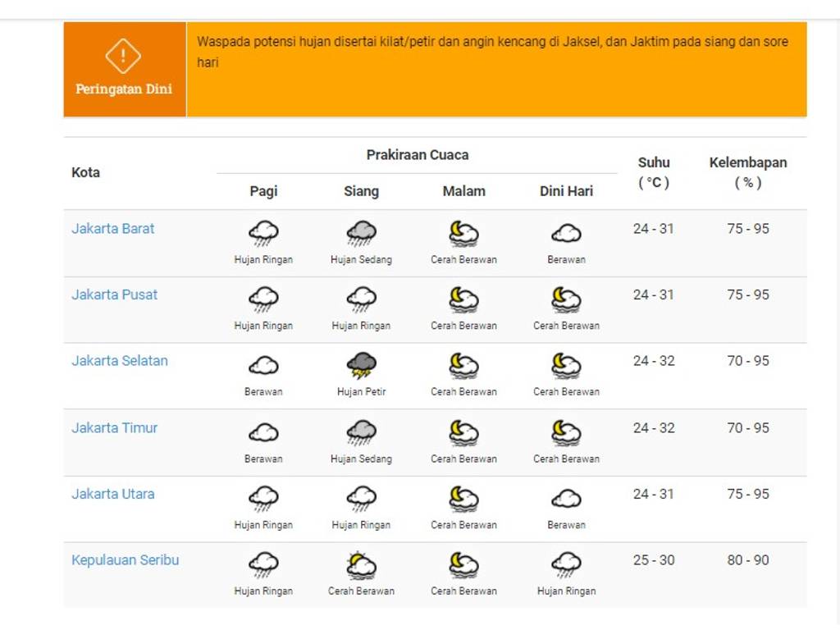The width and height of the screenshot is (840, 630).
Task: Click Jakarta Pusat Malam Cerah Berawan icon
Action: [463, 300]
